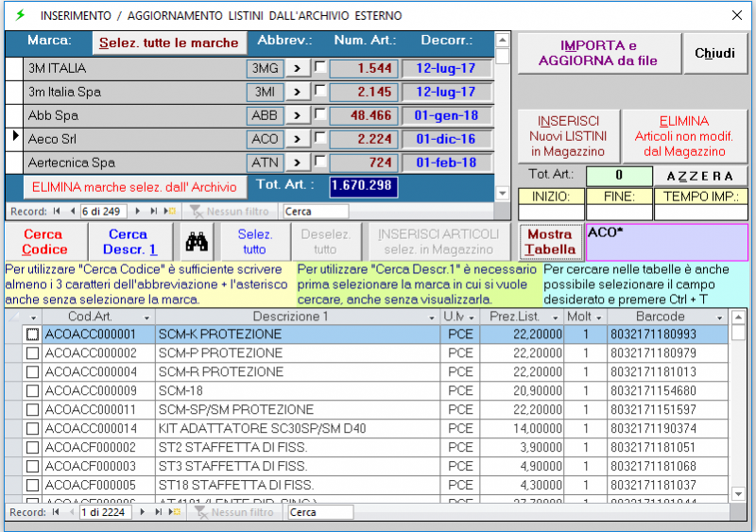Click the arrow button for Abb Spa
The width and height of the screenshot is (756, 532).
point(298,115)
